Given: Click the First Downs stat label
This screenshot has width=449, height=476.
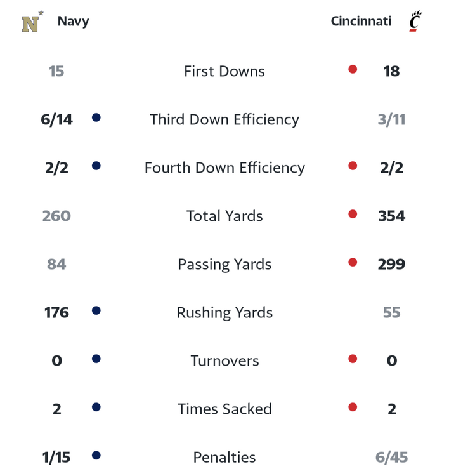Looking at the screenshot, I should 224,71.
